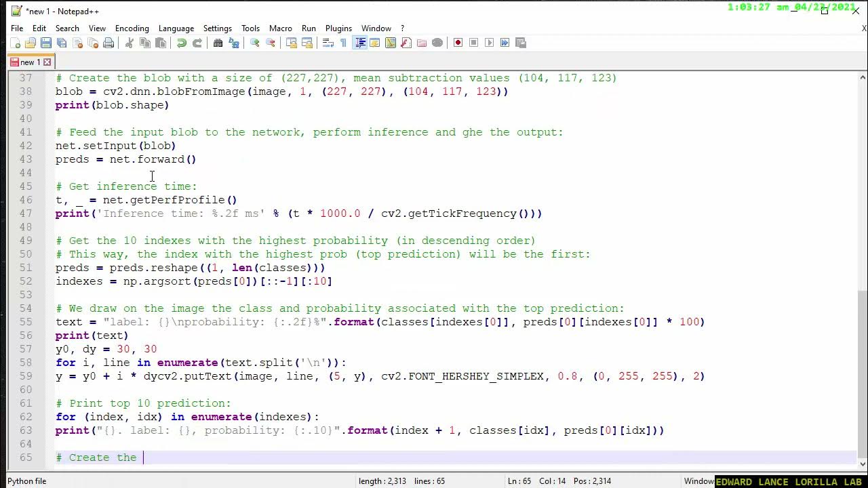Screen dimensions: 868x488
Task: Open Find with the binoculars icon
Action: [218, 43]
